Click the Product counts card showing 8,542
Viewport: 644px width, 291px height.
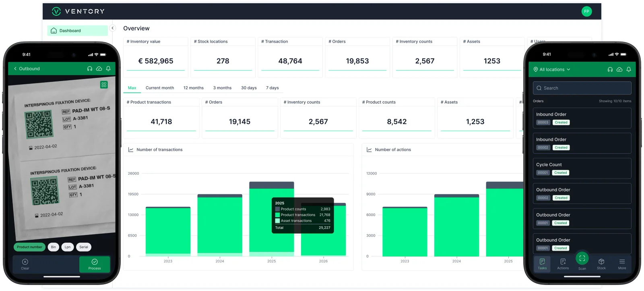coord(397,118)
